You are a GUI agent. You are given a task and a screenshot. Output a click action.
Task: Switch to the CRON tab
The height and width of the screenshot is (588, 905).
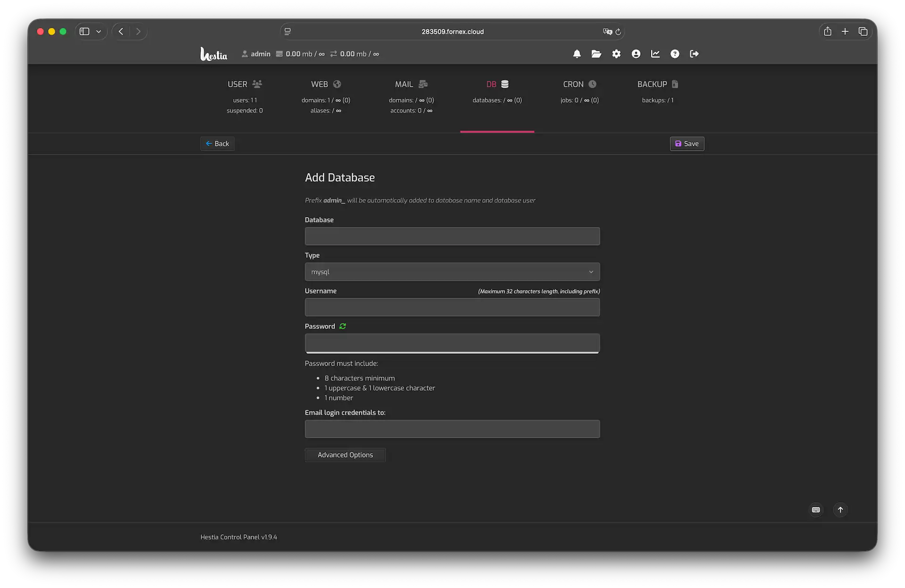click(x=579, y=84)
